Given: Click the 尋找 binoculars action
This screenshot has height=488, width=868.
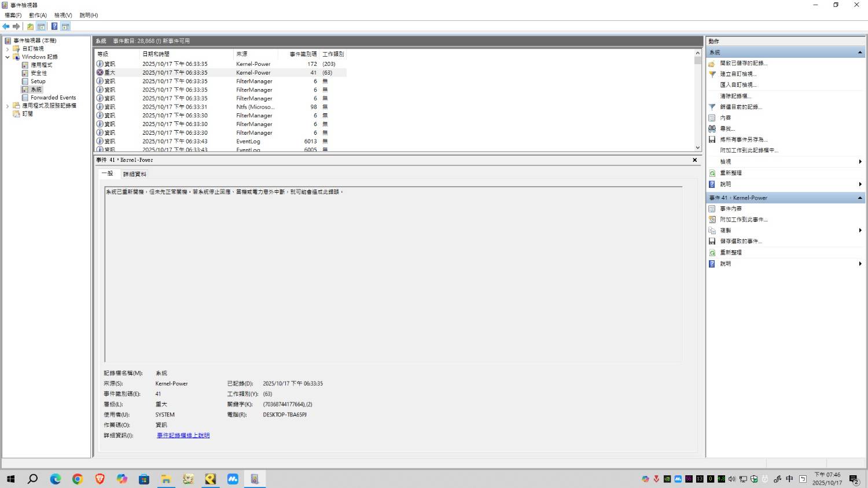Looking at the screenshot, I should click(x=727, y=128).
